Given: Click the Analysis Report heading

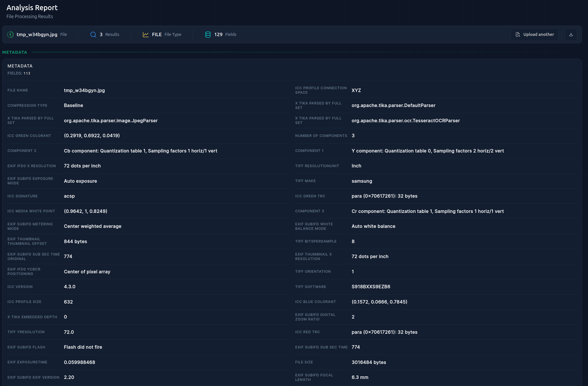Looking at the screenshot, I should [32, 8].
